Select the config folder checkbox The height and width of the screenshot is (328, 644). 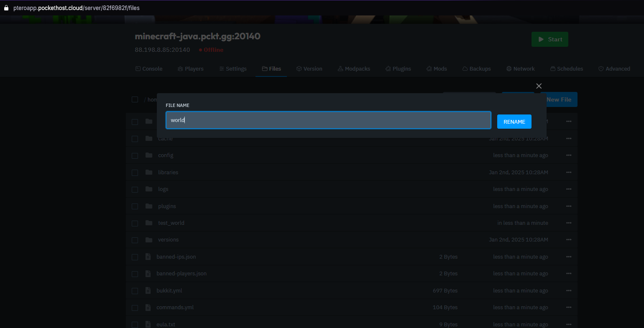135,155
